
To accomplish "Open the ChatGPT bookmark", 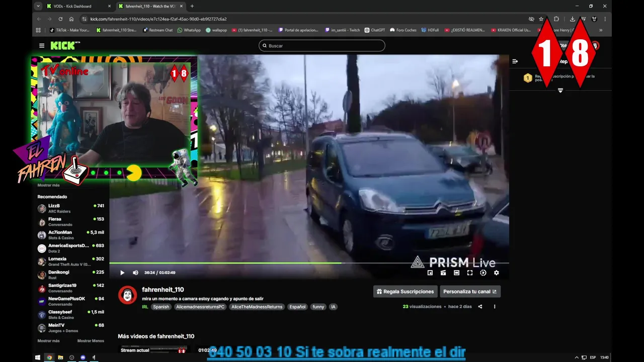I will click(375, 30).
